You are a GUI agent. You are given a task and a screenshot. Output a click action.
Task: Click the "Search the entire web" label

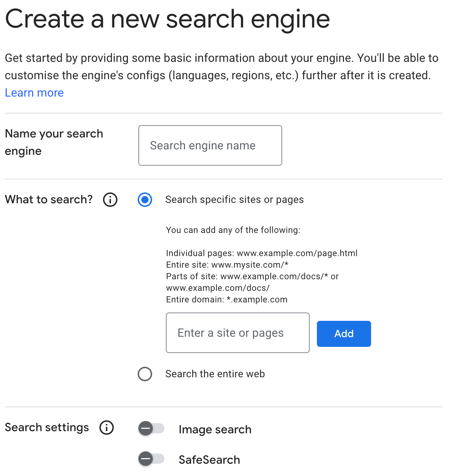pyautogui.click(x=215, y=374)
